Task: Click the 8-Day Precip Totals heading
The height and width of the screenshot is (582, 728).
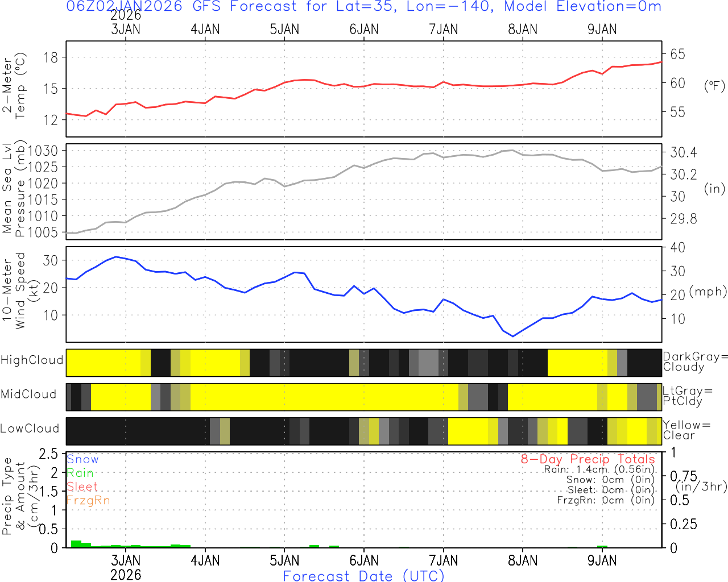Action: [x=588, y=459]
